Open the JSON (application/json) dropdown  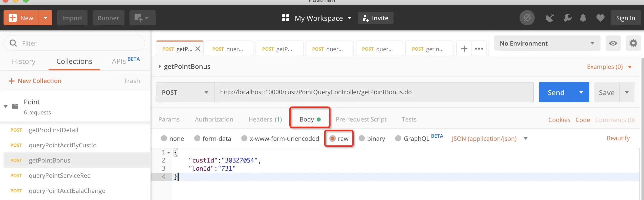pos(489,138)
